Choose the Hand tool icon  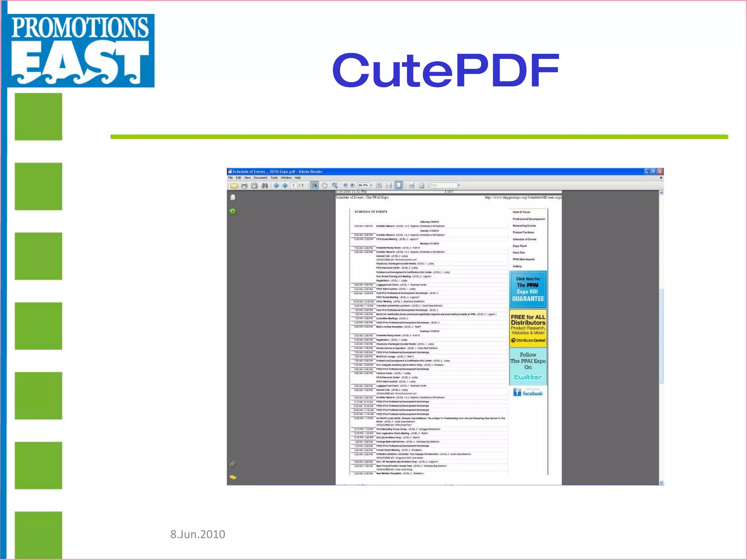coord(324,186)
